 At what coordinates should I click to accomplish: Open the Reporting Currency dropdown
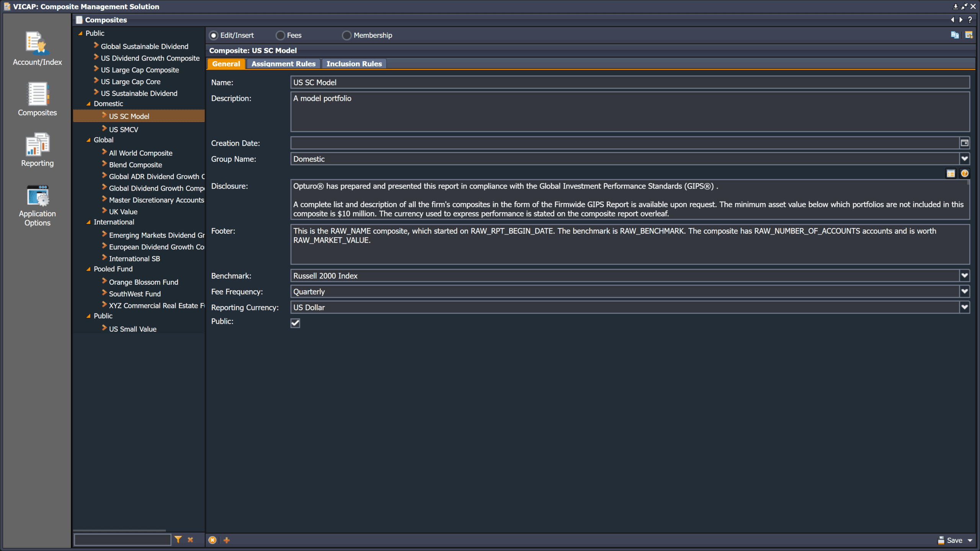[x=965, y=307]
